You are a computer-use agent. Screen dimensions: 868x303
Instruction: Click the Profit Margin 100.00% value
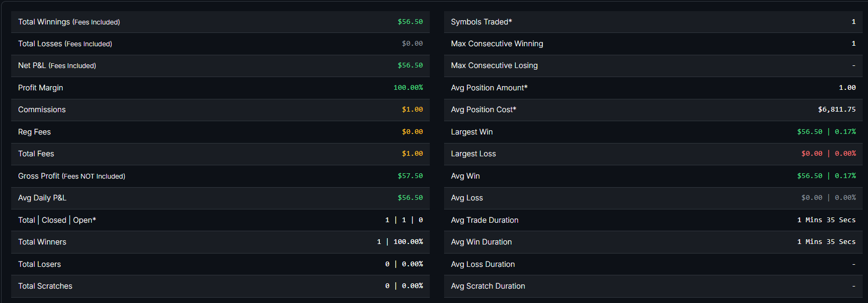point(408,88)
